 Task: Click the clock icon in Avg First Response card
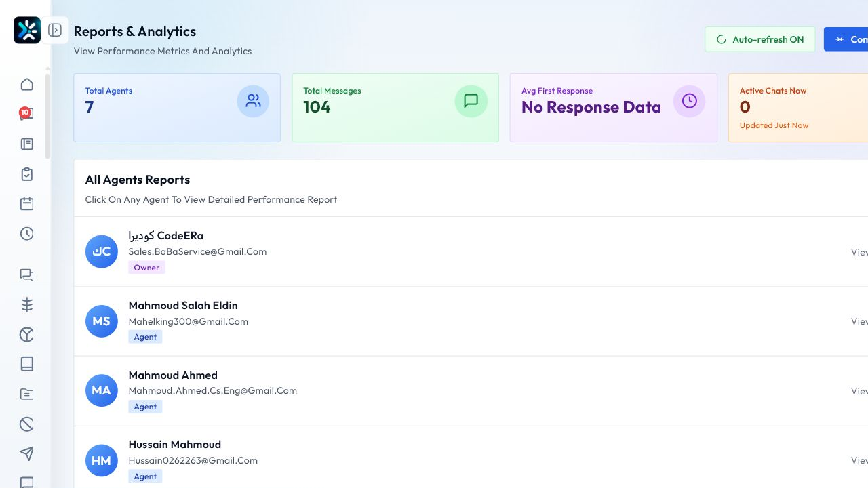690,101
